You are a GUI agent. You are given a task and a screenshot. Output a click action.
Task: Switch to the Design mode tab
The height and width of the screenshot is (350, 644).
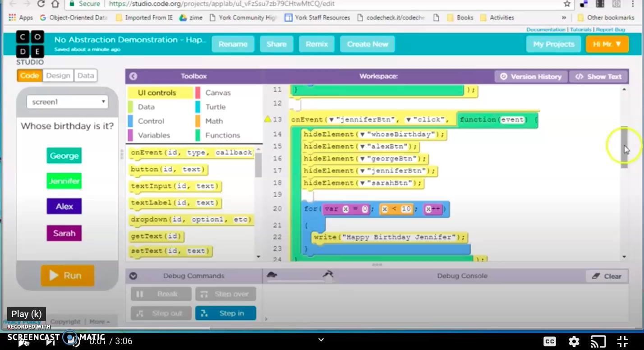58,76
